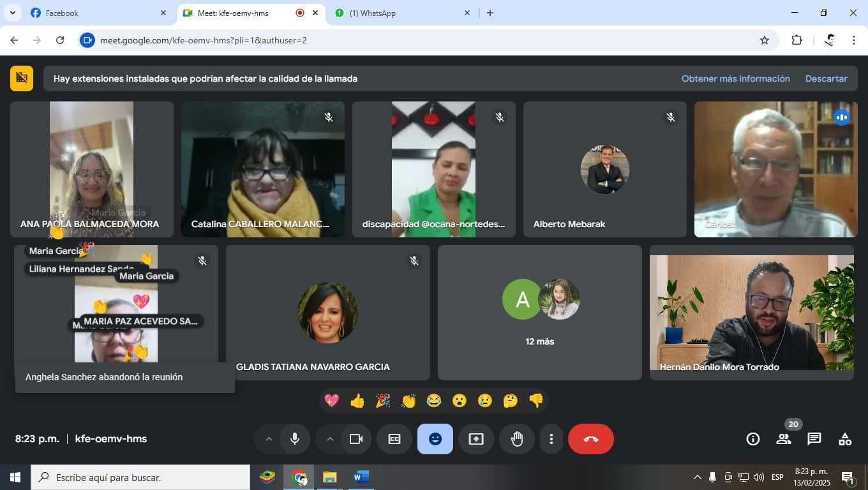The height and width of the screenshot is (490, 868).
Task: Send the clapping hands reaction
Action: (408, 401)
